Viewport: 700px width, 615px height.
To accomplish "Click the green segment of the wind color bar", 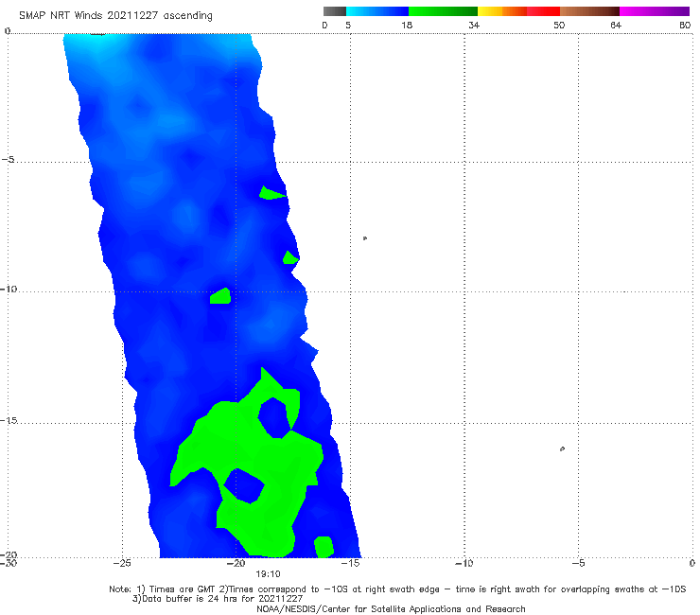I will pos(443,11).
